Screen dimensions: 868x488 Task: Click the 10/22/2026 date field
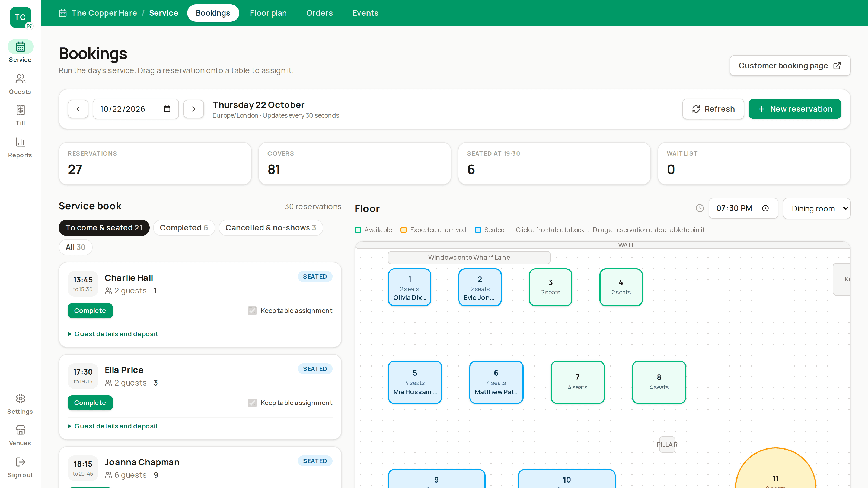point(136,109)
